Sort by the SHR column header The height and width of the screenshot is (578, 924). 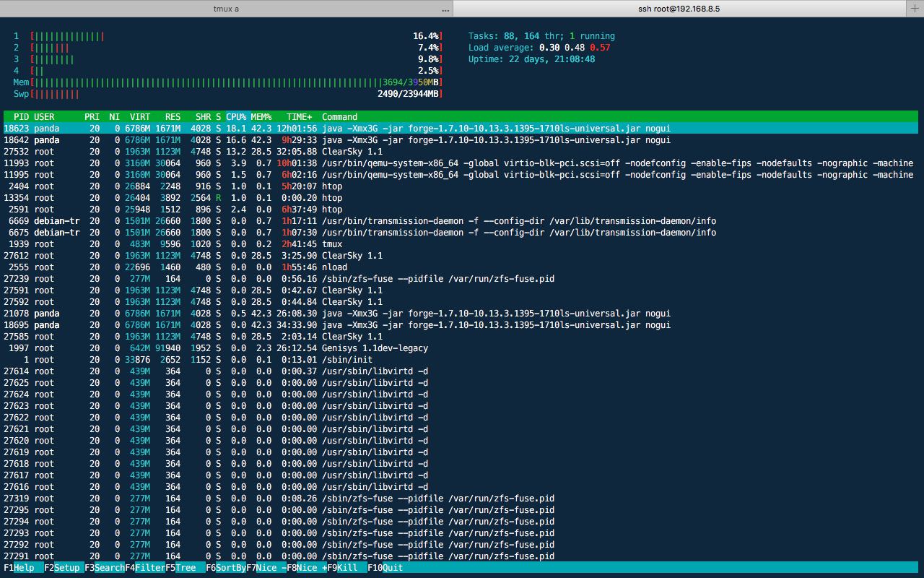click(203, 117)
